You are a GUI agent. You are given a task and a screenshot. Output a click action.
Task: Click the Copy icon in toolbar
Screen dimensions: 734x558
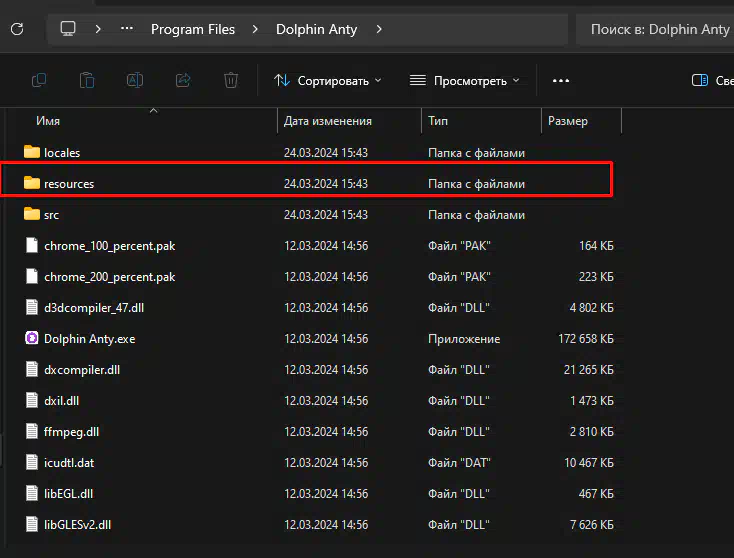pos(39,80)
